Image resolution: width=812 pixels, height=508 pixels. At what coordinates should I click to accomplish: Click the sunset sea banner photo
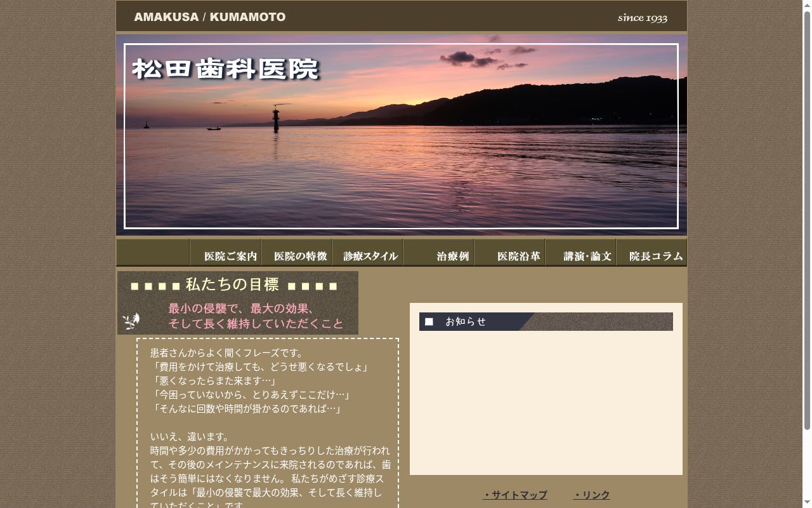[402, 135]
